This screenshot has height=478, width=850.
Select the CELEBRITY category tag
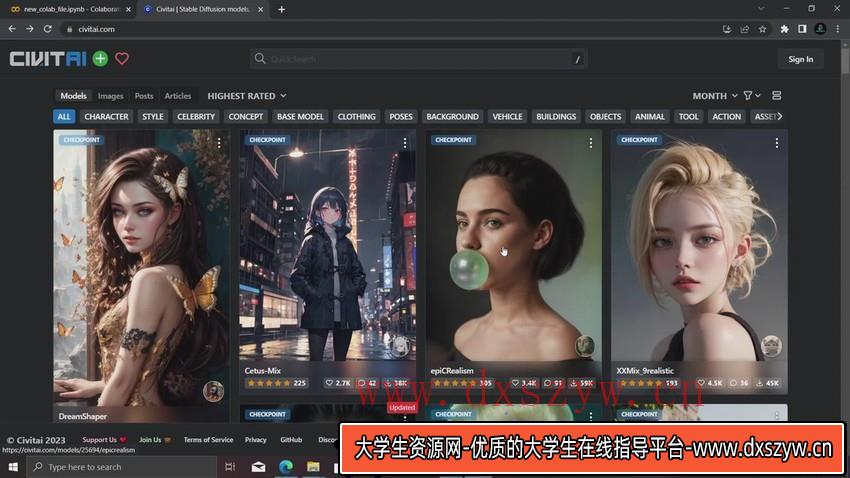point(196,117)
